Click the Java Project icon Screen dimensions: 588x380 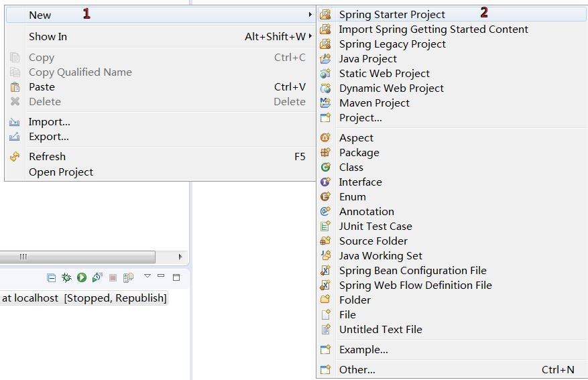(325, 58)
